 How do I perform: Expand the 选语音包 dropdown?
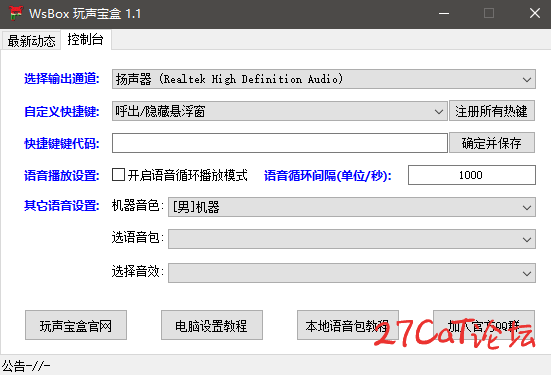(x=352, y=239)
